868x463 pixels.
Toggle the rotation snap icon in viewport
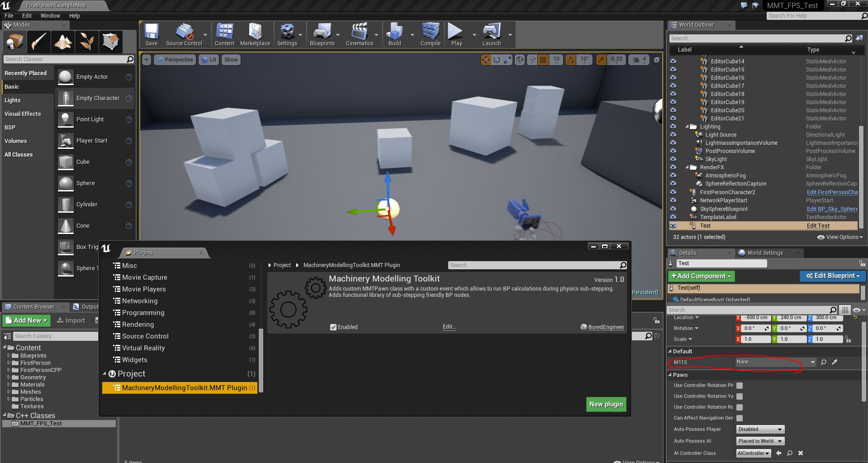[571, 60]
